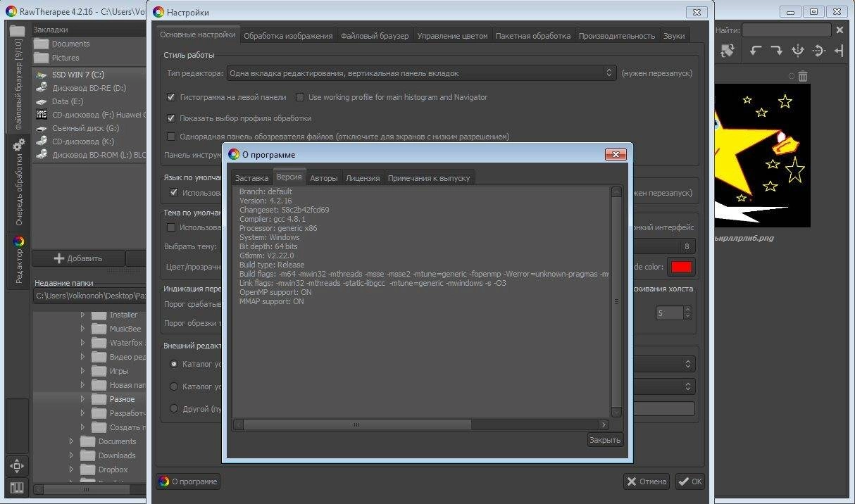Image resolution: width=855 pixels, height=504 pixels.
Task: Click the four-arrows layout icon at bottom left
Action: click(18, 466)
